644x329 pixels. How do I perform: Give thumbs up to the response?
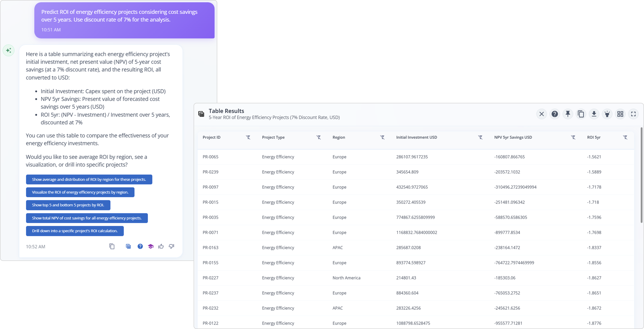(161, 247)
